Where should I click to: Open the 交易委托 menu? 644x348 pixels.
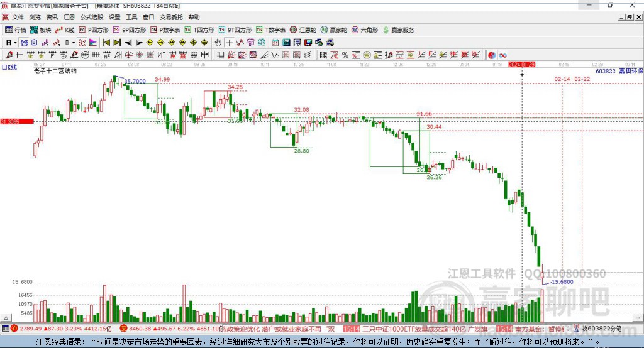point(171,17)
